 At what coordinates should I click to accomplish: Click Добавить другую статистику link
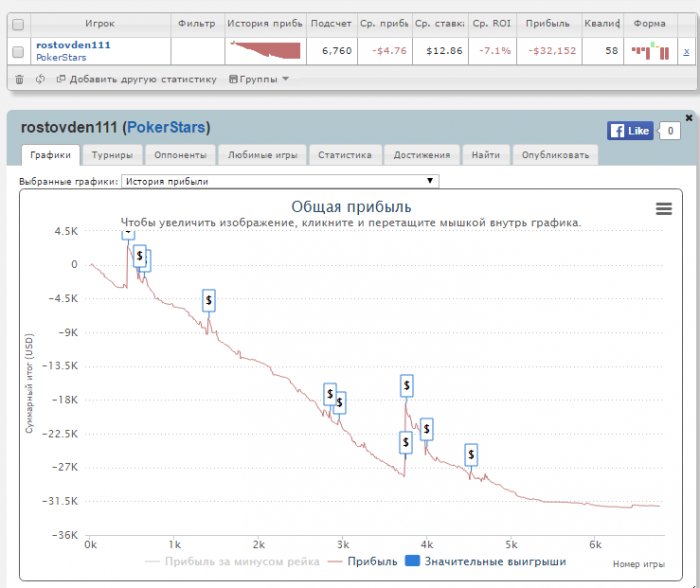(x=137, y=79)
